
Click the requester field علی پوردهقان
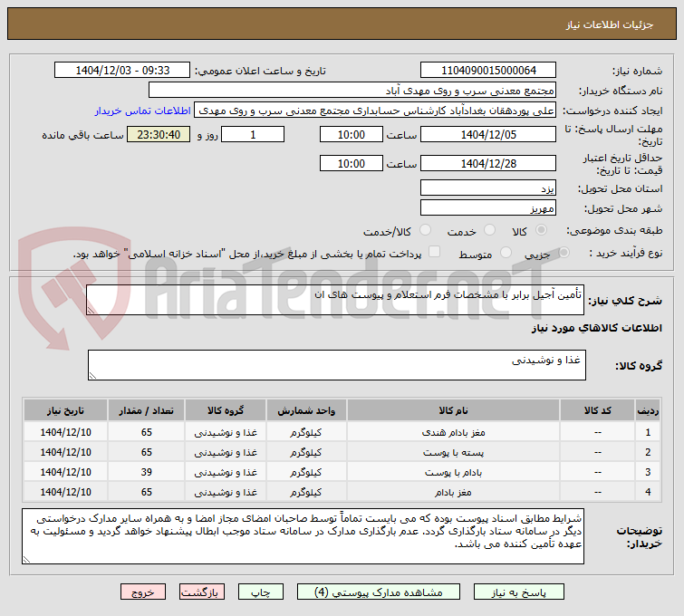pyautogui.click(x=375, y=111)
